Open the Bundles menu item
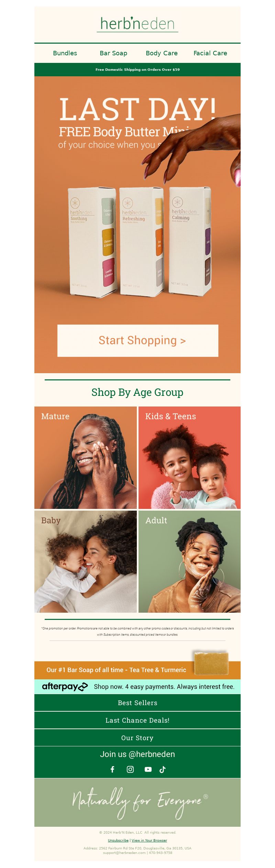 [x=65, y=53]
